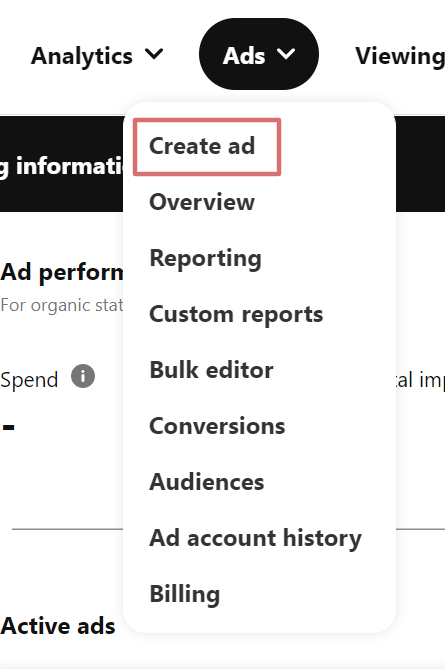Click the Active ads section heading
Screen dimensions: 445x669
[x=58, y=626]
